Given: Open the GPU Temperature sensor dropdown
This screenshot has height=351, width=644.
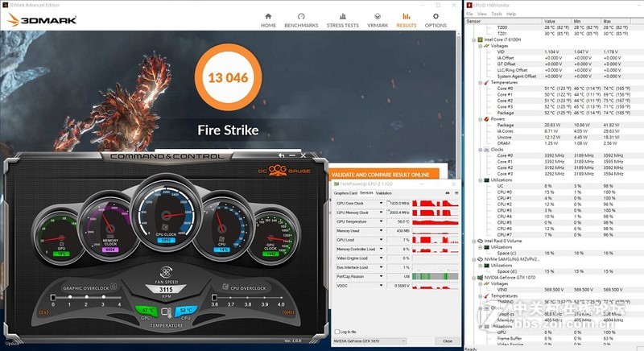Looking at the screenshot, I should pyautogui.click(x=381, y=221).
